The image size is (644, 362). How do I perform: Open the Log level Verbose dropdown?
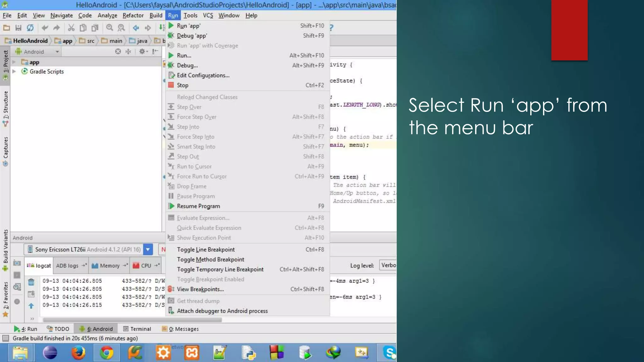click(x=388, y=265)
